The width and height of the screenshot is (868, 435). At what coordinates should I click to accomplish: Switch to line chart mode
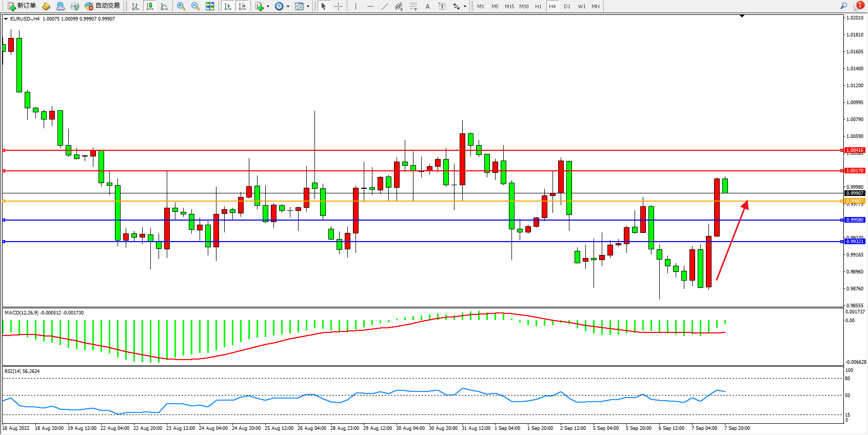coord(164,6)
